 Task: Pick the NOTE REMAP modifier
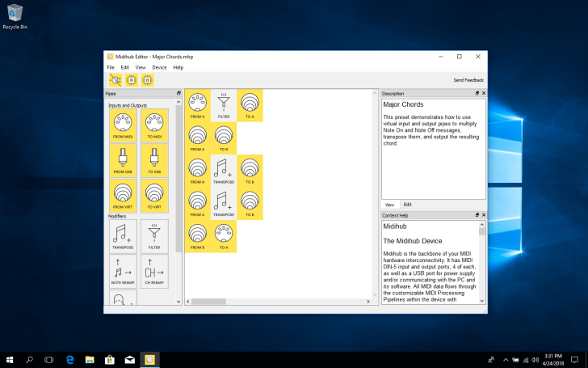pyautogui.click(x=123, y=272)
